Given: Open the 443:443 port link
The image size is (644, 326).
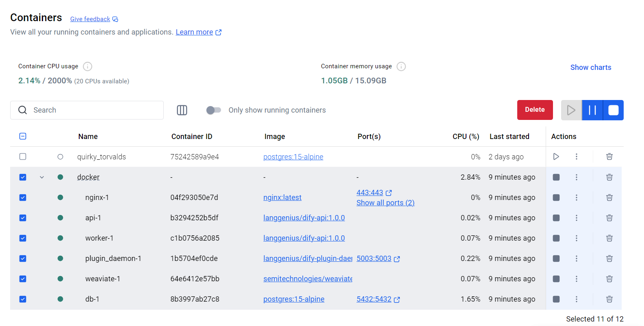Looking at the screenshot, I should coord(374,193).
